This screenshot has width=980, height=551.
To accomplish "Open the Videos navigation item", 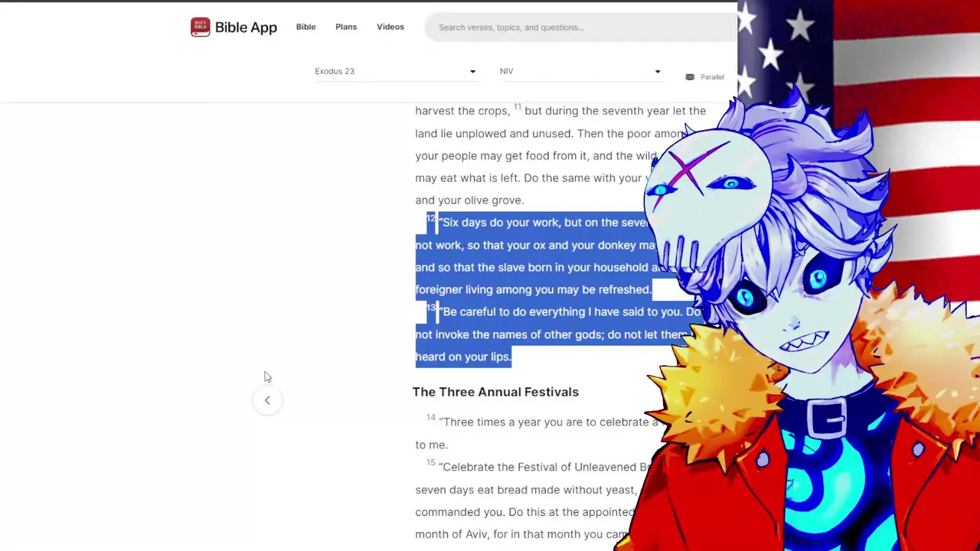I will coord(390,27).
